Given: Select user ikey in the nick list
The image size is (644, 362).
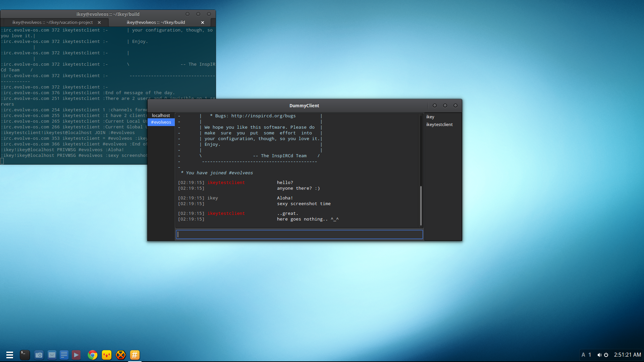Looking at the screenshot, I should 430,117.
